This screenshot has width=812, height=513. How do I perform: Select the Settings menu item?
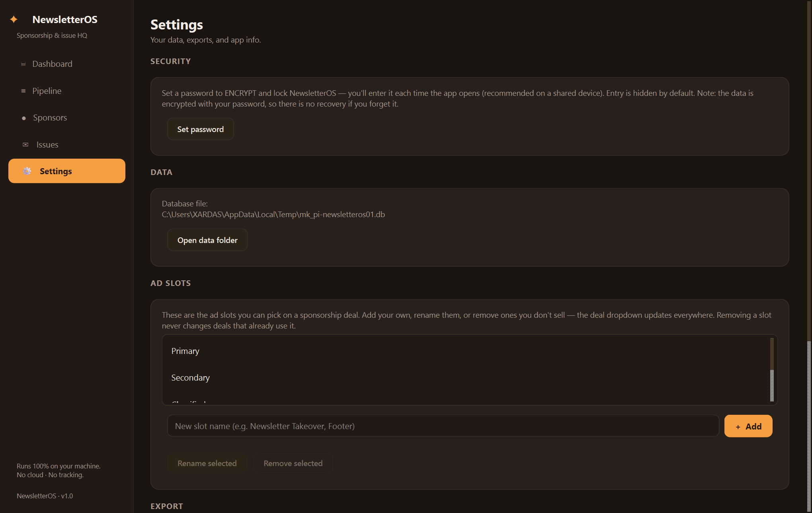pos(67,171)
